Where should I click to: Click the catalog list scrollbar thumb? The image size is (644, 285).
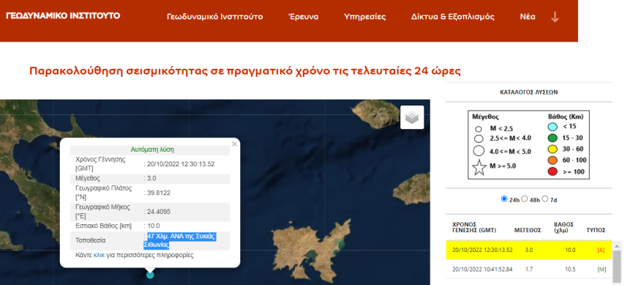point(616,267)
